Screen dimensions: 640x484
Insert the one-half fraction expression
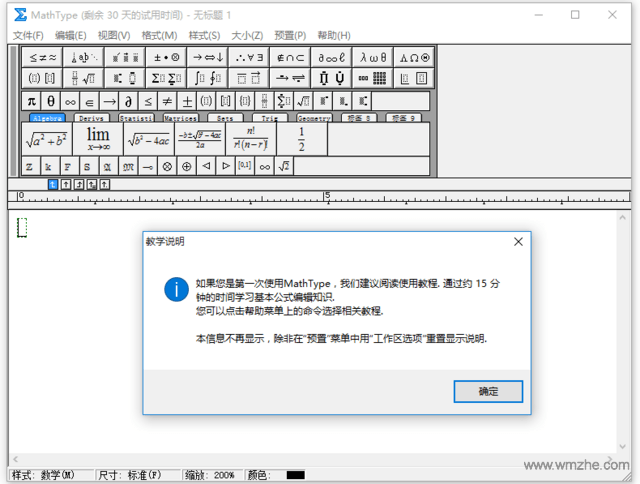302,139
